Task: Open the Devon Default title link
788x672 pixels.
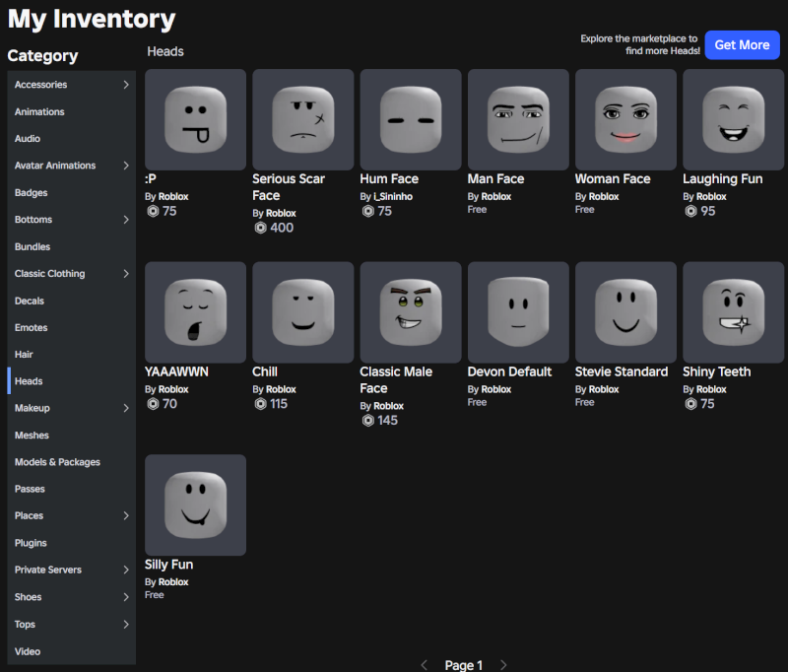Action: click(509, 371)
